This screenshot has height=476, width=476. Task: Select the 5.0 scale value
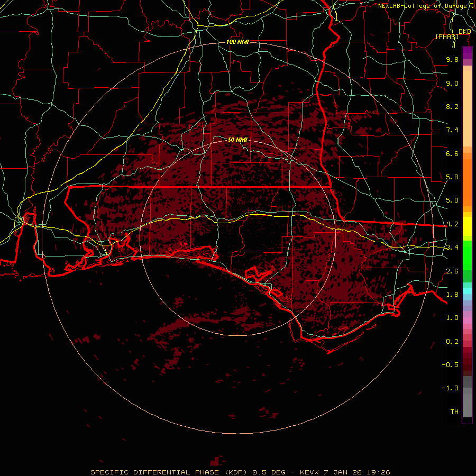coord(452,200)
